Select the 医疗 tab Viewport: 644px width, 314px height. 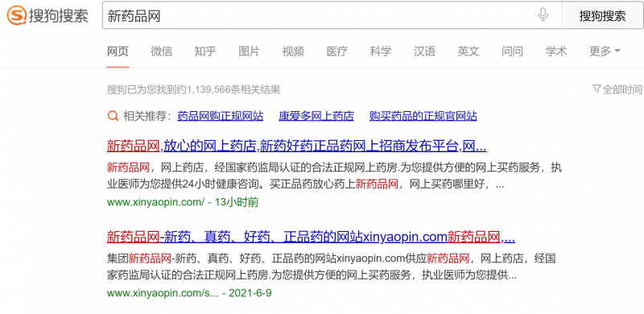pos(336,52)
